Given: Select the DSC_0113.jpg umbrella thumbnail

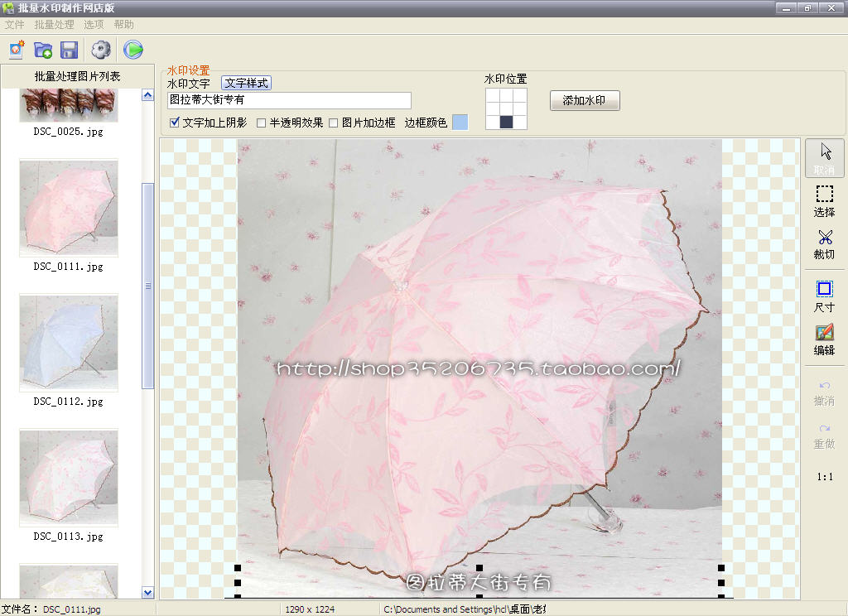Looking at the screenshot, I should point(69,478).
